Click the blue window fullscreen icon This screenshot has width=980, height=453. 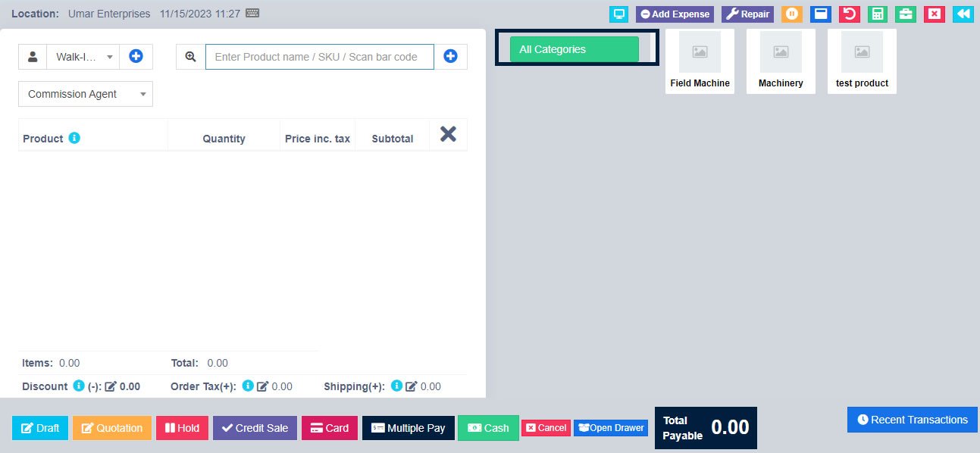(x=820, y=14)
